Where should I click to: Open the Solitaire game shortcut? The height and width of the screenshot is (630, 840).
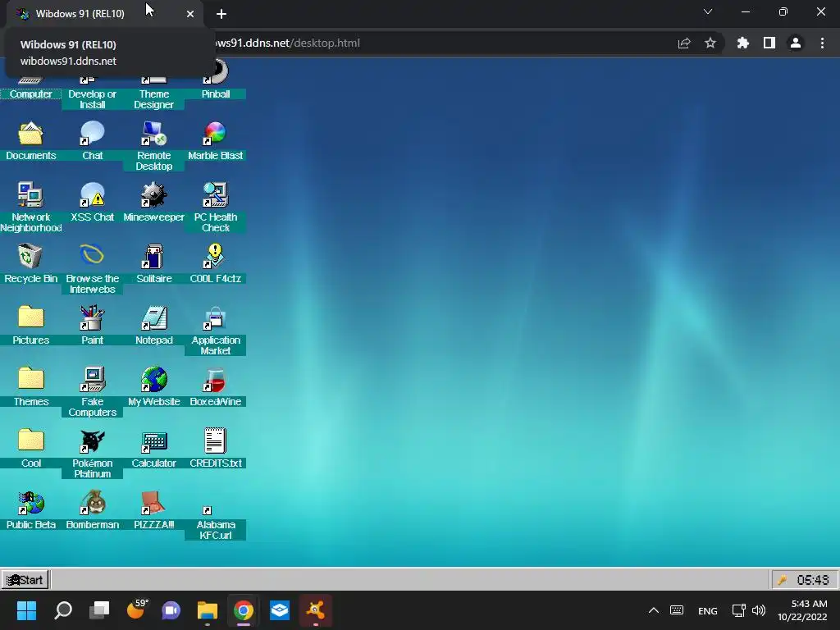153,257
